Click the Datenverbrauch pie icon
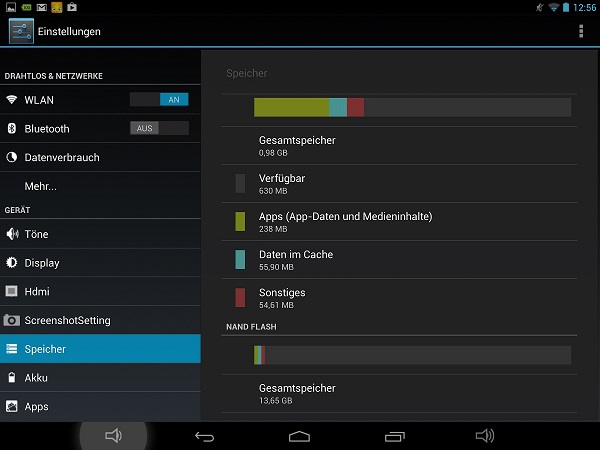Viewport: 600px width, 450px height. click(x=11, y=157)
